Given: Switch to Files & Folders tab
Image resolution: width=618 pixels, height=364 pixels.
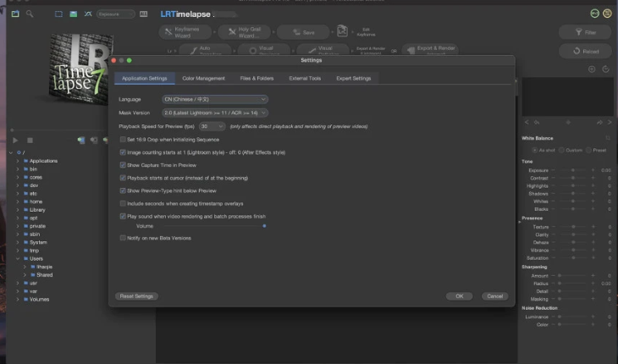Looking at the screenshot, I should [x=257, y=79].
